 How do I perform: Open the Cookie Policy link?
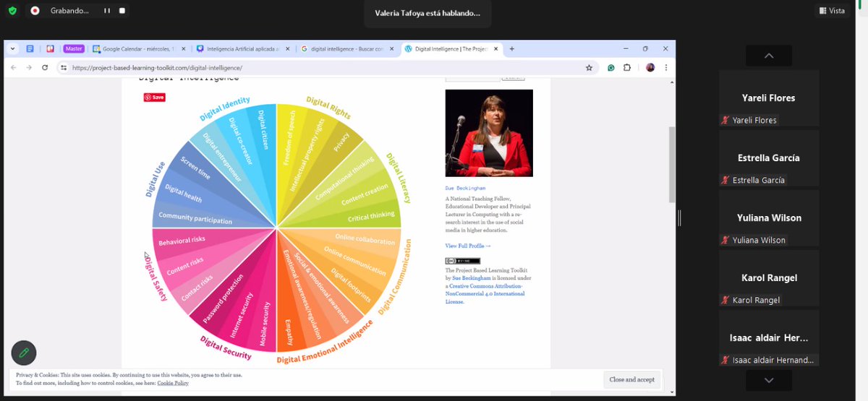tap(172, 383)
